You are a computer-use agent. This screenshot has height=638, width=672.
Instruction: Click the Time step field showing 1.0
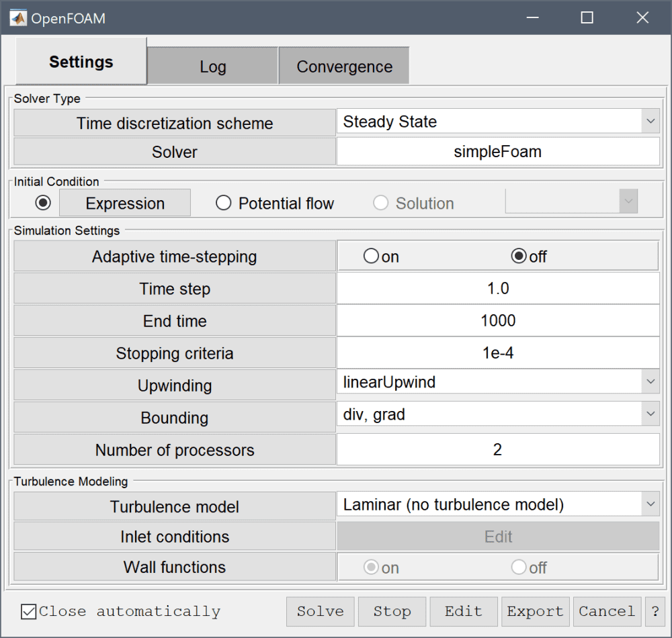coord(498,289)
